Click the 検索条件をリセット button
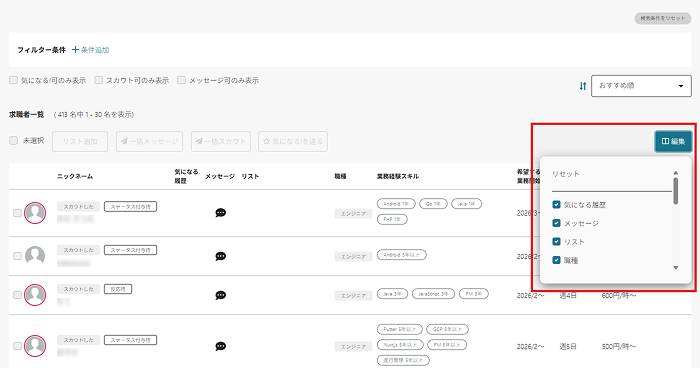The width and height of the screenshot is (700, 368). pyautogui.click(x=662, y=18)
